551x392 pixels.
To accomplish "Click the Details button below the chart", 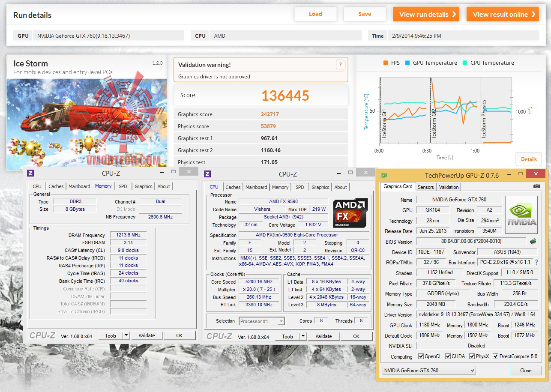I will coord(529,159).
